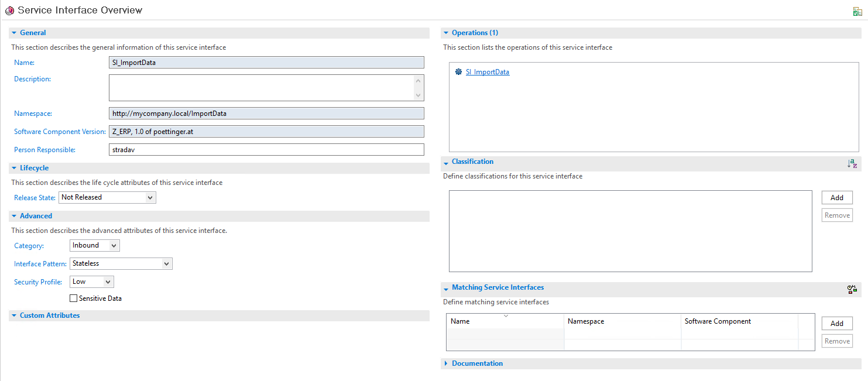868x381 pixels.
Task: Open the Interface Pattern dropdown
Action: (167, 263)
